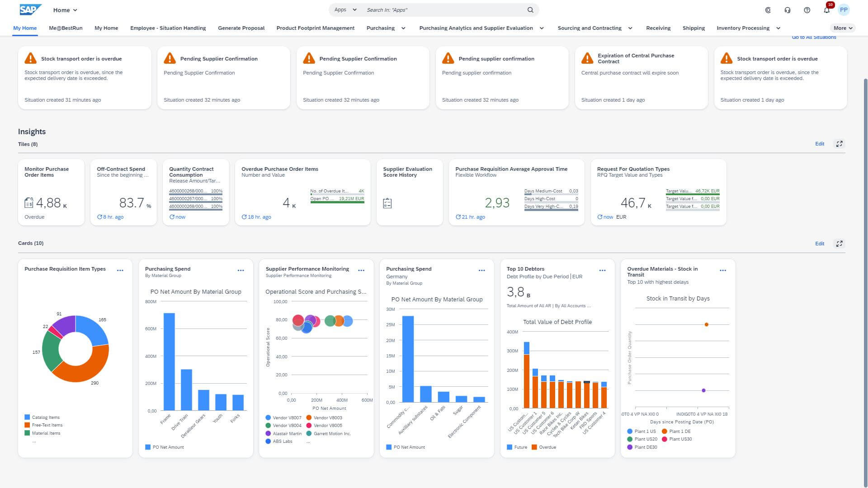Open the Receiving menu item

click(x=658, y=28)
